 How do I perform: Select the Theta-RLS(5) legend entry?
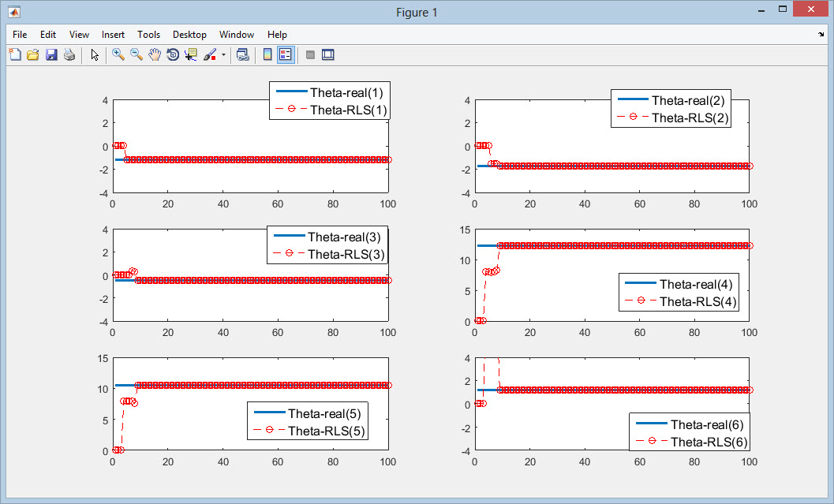point(308,431)
